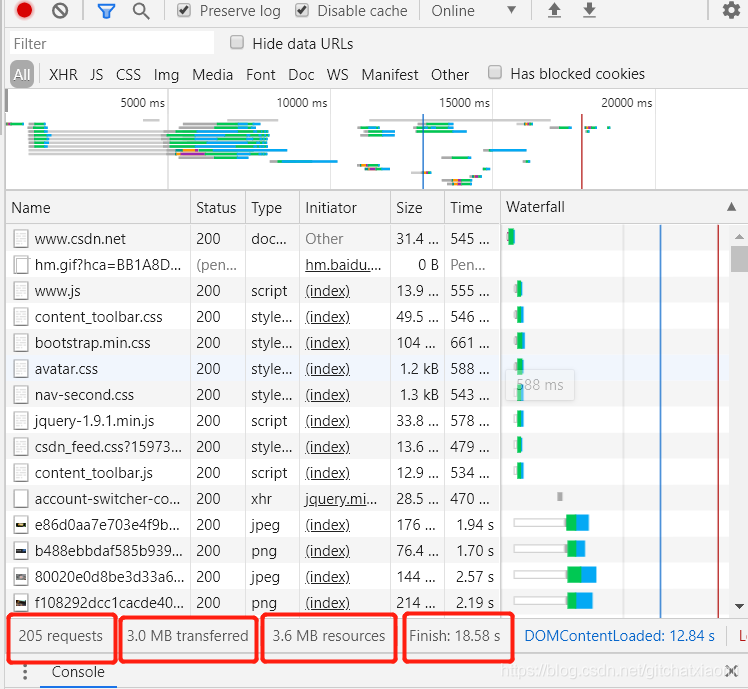Toggle Disable cache checkbox
Screen dimensions: 748x689
[x=301, y=10]
